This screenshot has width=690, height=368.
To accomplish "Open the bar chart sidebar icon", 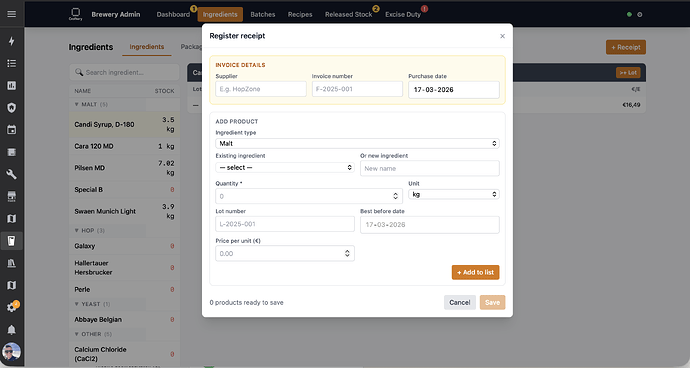I will [x=11, y=85].
